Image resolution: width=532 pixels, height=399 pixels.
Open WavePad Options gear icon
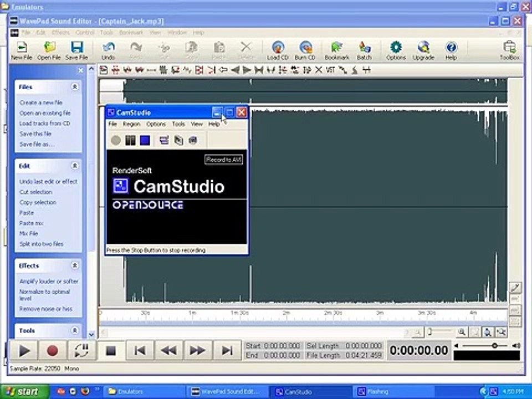pyautogui.click(x=396, y=50)
